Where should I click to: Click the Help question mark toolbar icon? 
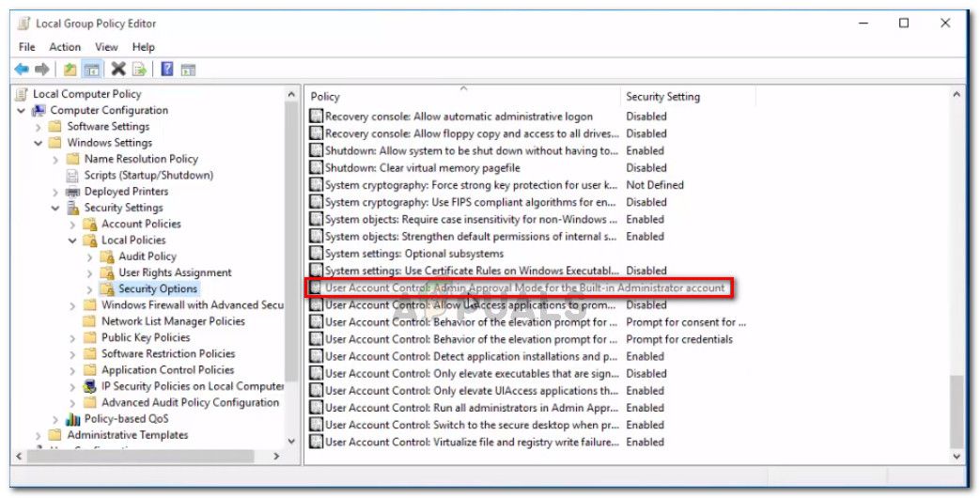tap(167, 70)
